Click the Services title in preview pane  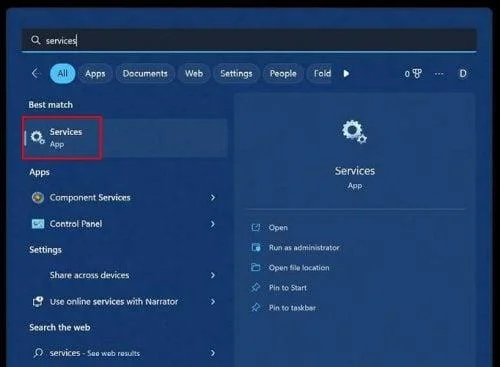pyautogui.click(x=355, y=171)
